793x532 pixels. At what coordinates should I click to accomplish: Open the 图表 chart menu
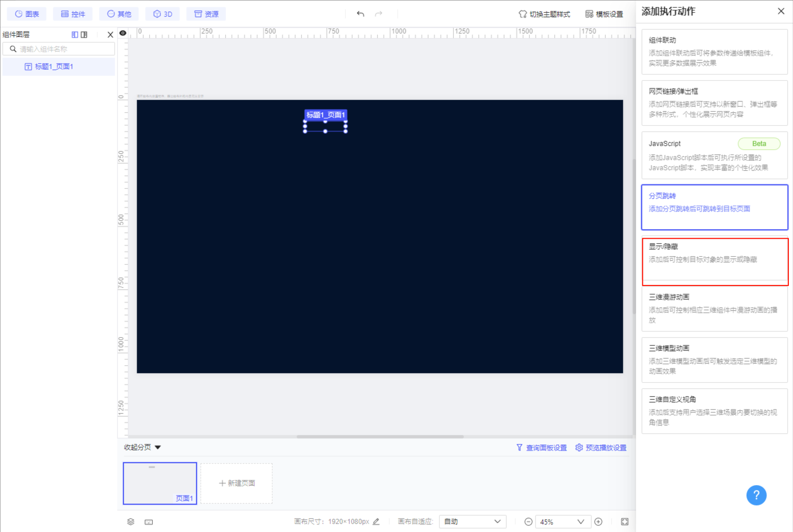point(27,14)
